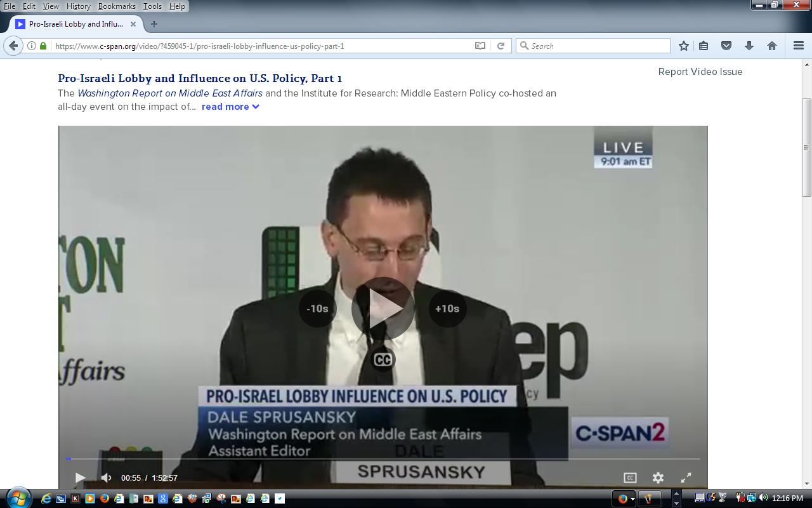Launch Firefox from quick launch
The height and width of the screenshot is (508, 812).
click(104, 498)
